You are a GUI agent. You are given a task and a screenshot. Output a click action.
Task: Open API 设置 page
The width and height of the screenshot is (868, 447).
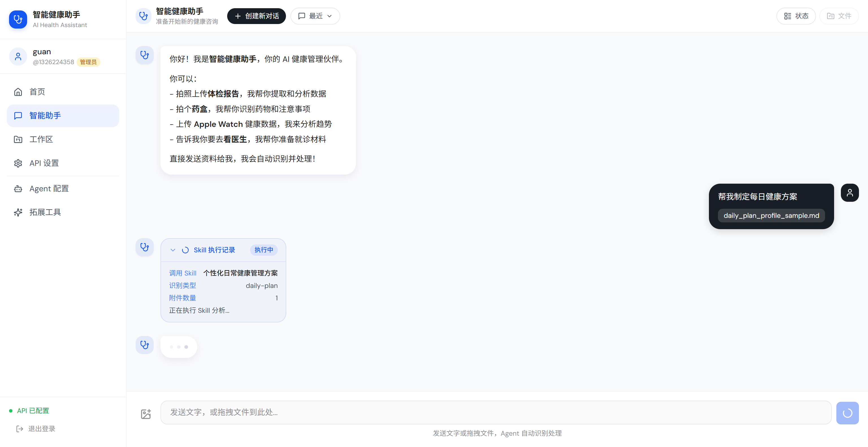point(63,163)
